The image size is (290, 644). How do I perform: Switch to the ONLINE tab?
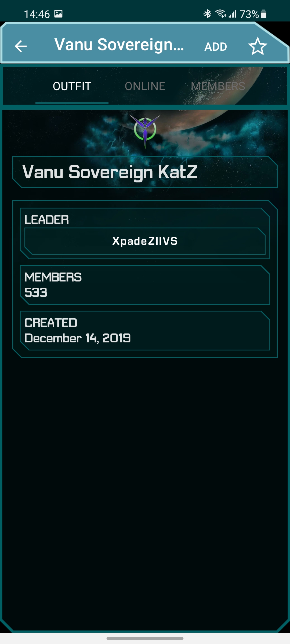(145, 86)
